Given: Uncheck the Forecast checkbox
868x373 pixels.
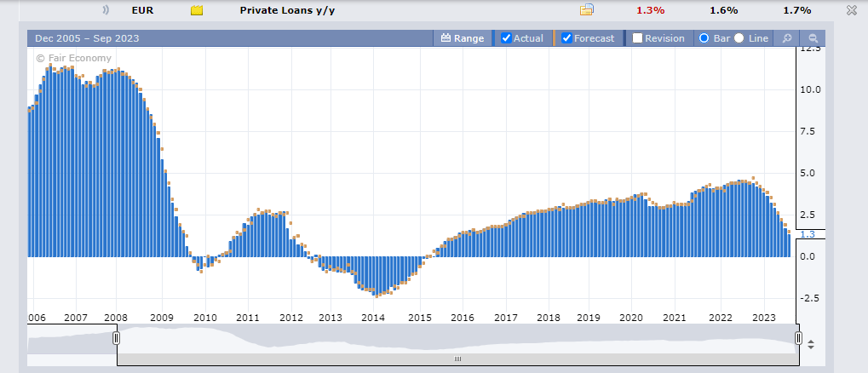Looking at the screenshot, I should click(x=566, y=38).
